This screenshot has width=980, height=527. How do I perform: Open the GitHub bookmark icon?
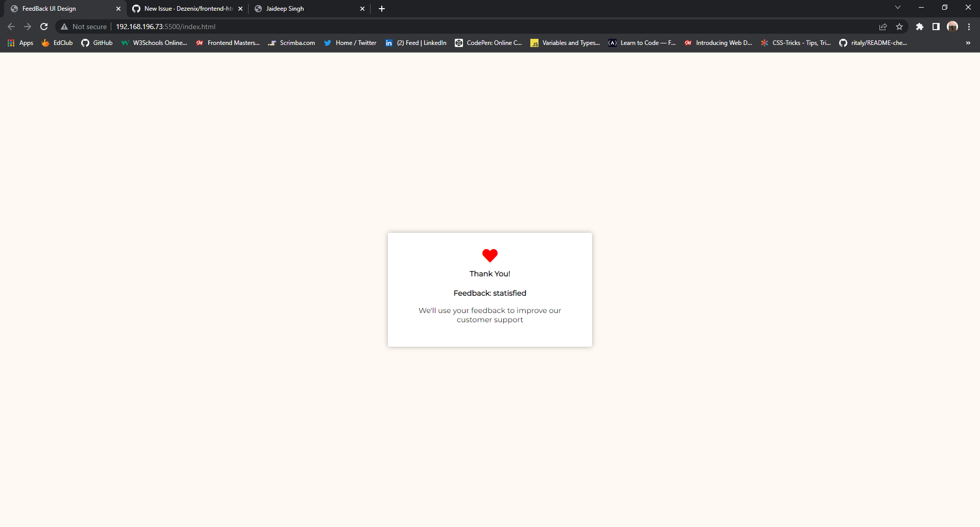point(86,43)
